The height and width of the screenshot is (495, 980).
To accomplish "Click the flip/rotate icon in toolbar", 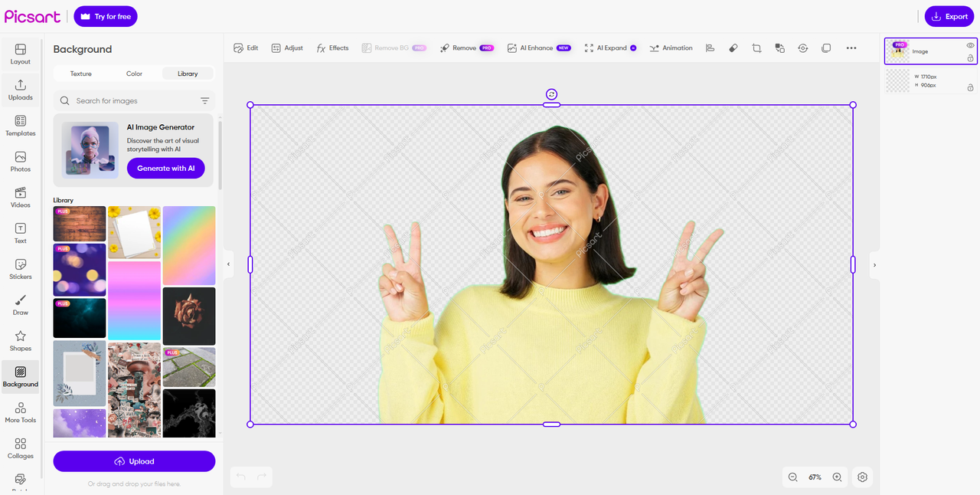I will pyautogui.click(x=802, y=48).
